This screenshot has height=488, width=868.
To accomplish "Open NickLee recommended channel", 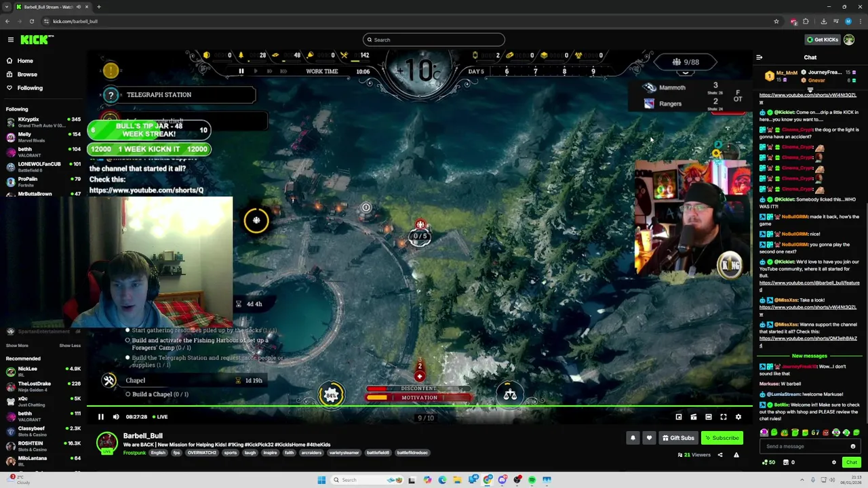I will (x=43, y=371).
